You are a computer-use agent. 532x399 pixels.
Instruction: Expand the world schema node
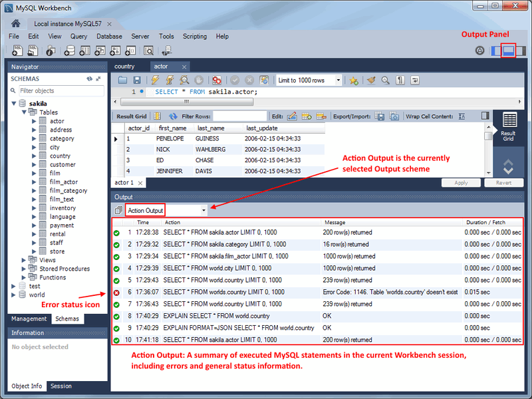[14, 295]
